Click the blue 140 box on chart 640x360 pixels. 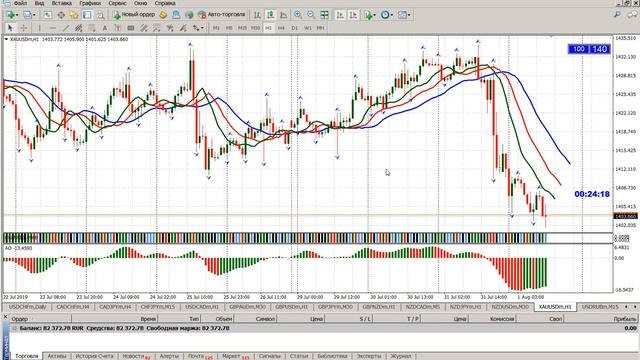point(600,49)
